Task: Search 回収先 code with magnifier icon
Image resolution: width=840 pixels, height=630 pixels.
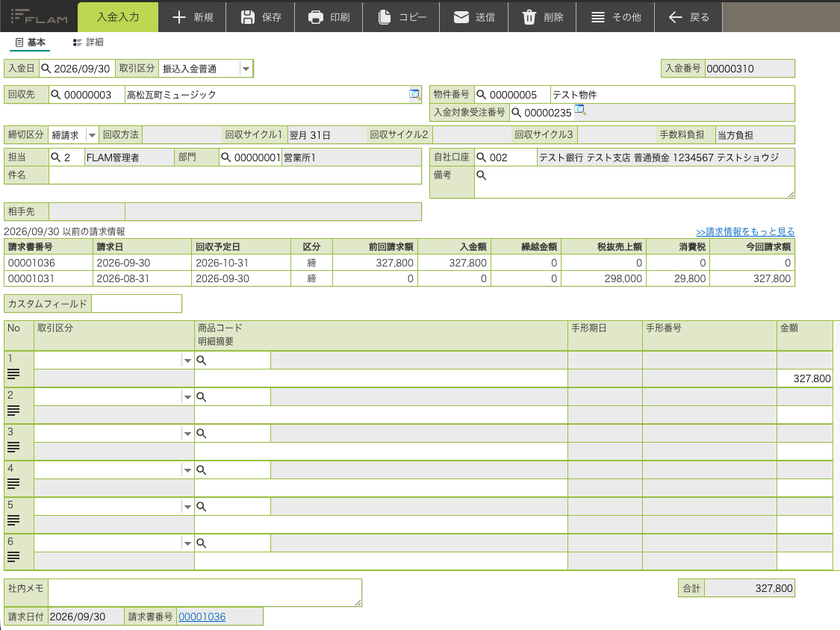Action: (x=56, y=95)
